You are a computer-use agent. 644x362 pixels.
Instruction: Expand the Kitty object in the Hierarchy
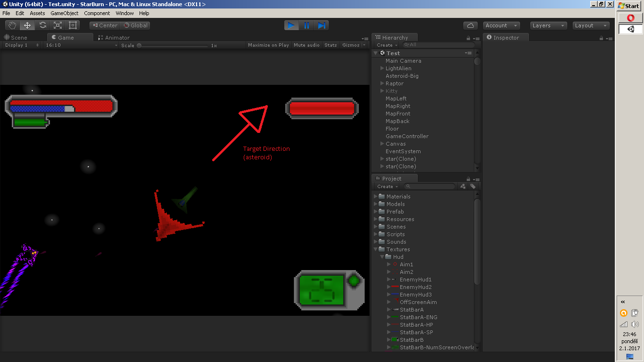[382, 90]
